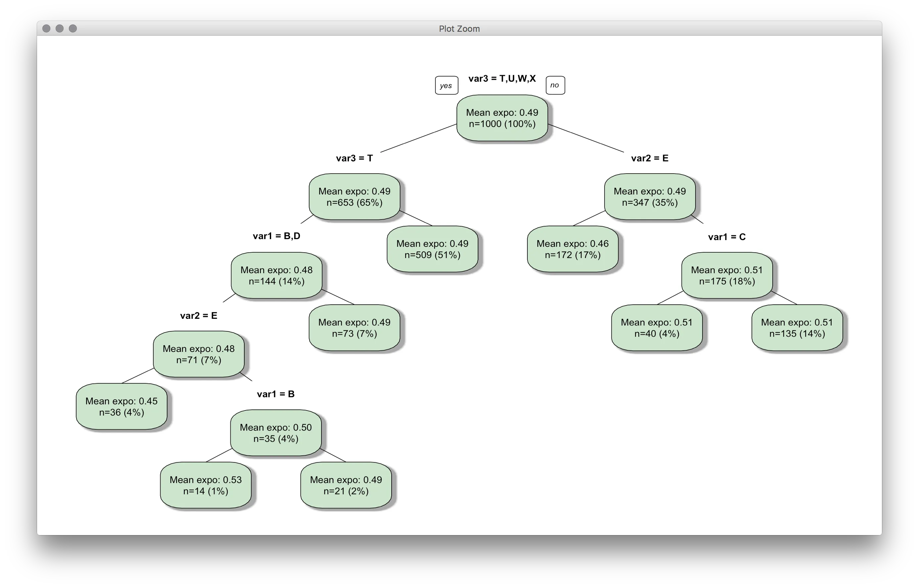The height and width of the screenshot is (588, 919).
Task: Click the leaf node n=509 (51%)
Action: pyautogui.click(x=432, y=249)
